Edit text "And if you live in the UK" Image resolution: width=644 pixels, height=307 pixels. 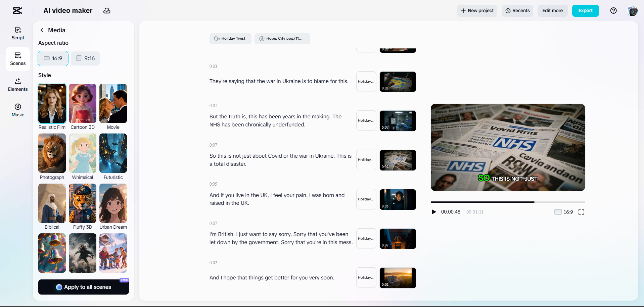277,199
